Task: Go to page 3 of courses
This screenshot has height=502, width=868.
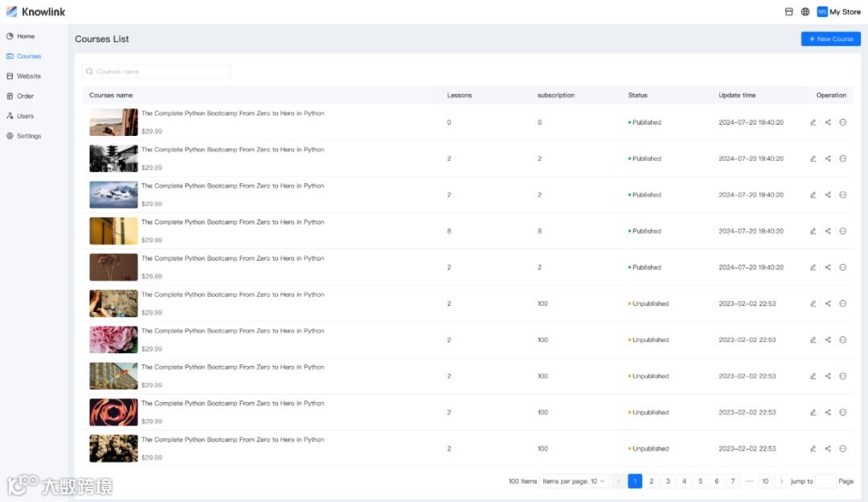Action: tap(668, 481)
